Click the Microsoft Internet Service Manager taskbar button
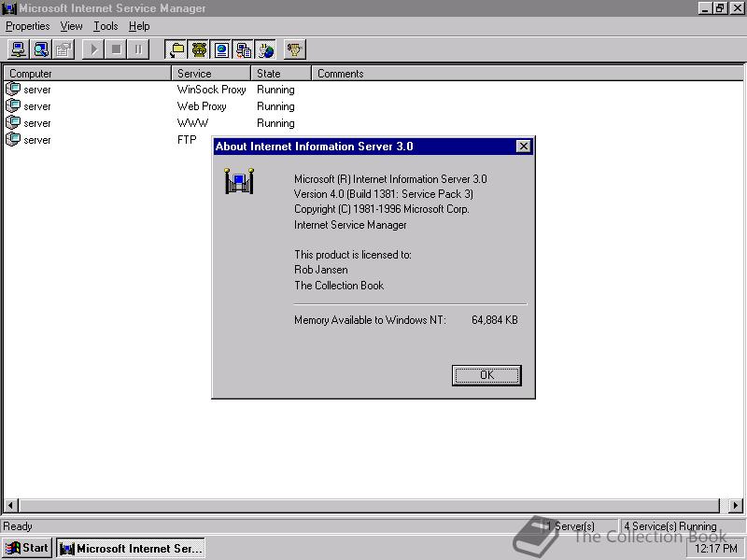This screenshot has width=747, height=560. (131, 548)
